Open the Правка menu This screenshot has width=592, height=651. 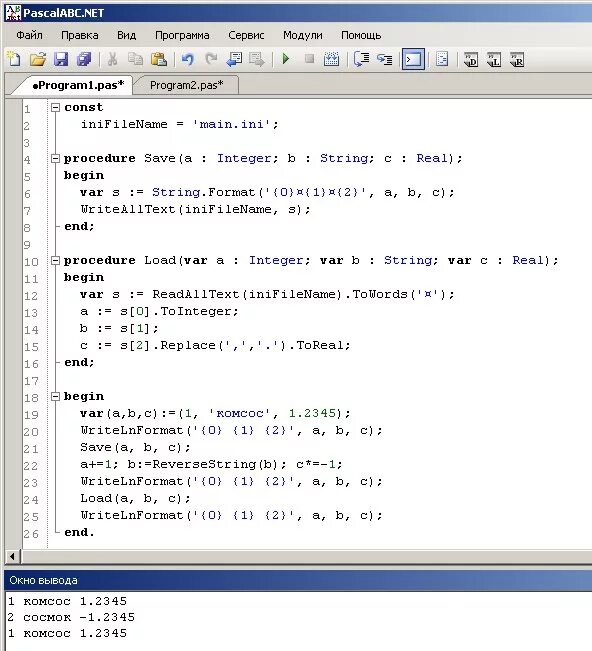[80, 35]
